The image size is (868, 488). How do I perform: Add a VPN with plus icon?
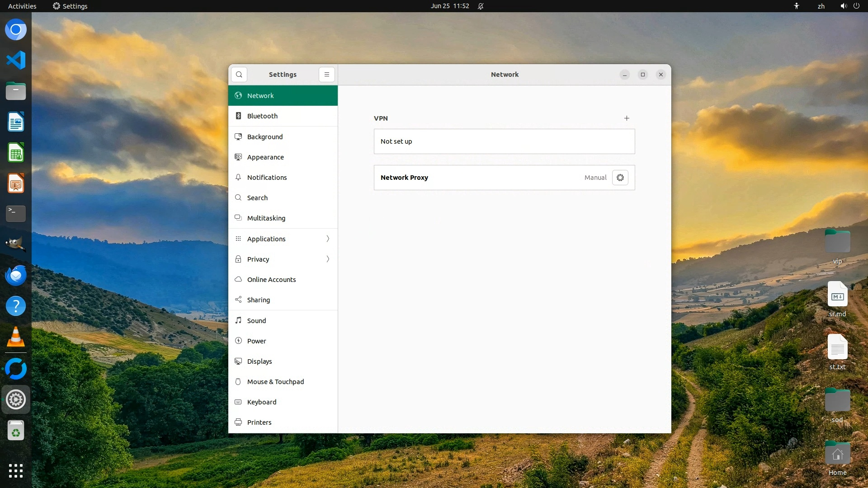coord(627,118)
